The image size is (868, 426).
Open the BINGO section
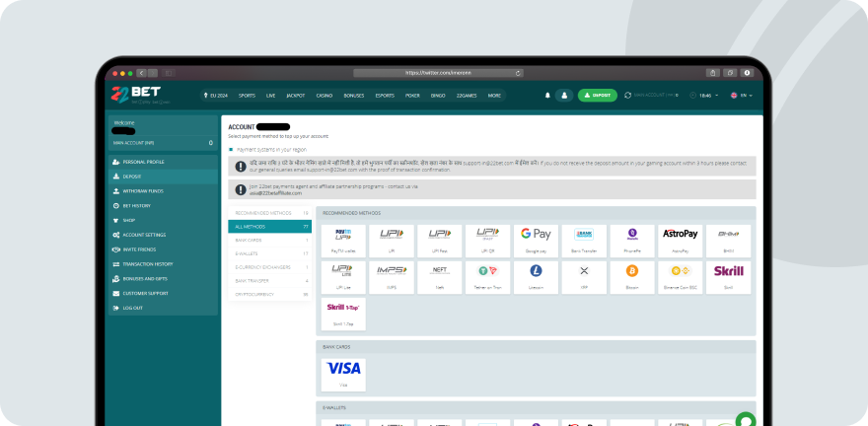[438, 95]
